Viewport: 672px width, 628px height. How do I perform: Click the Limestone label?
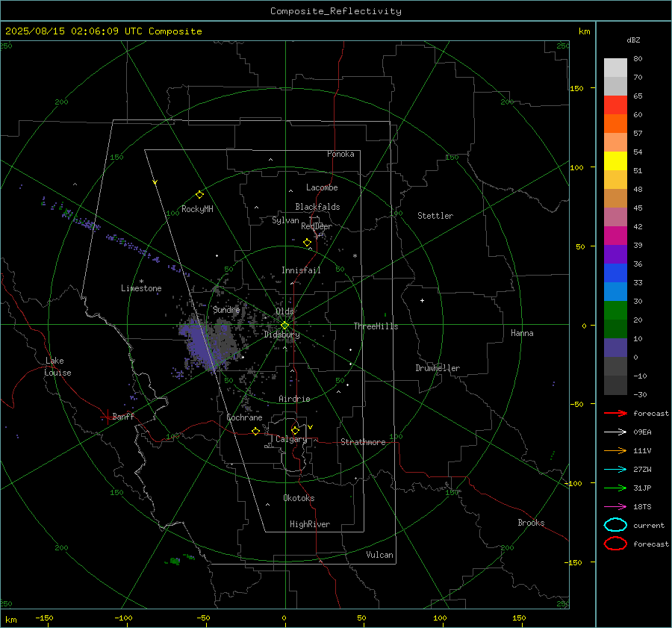click(141, 288)
